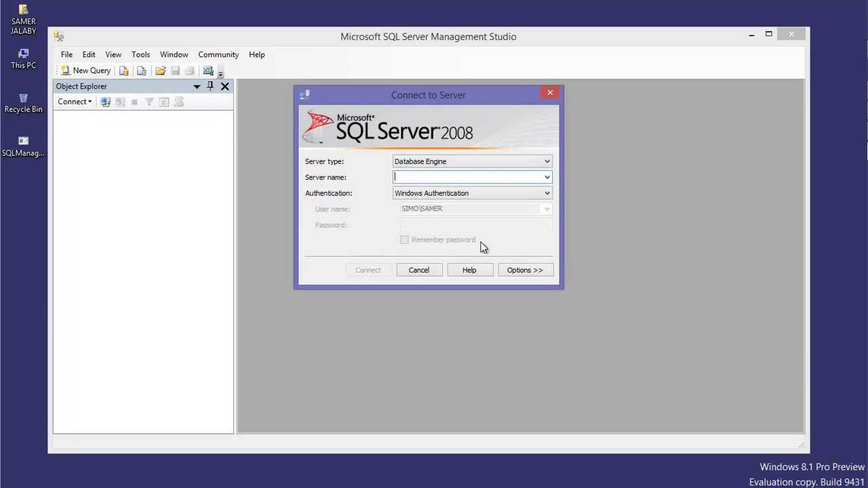Select the Recycle Bin desktop icon
The width and height of the screenshot is (868, 488).
tap(23, 103)
